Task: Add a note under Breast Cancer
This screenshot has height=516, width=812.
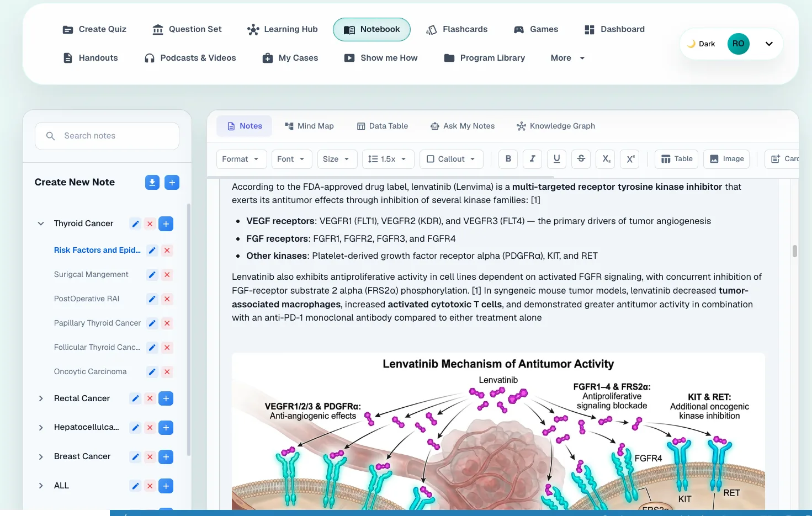Action: (x=166, y=456)
